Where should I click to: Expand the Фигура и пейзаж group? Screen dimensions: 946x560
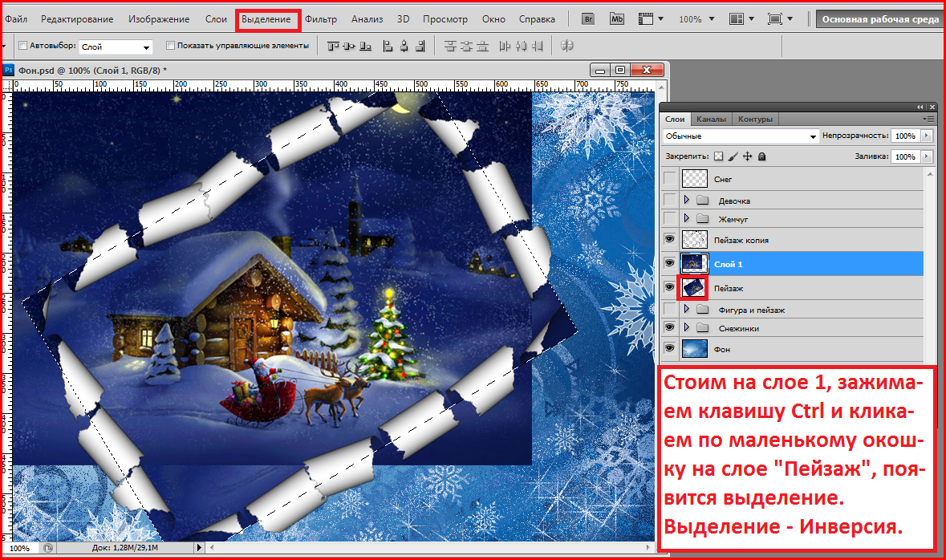[x=687, y=309]
